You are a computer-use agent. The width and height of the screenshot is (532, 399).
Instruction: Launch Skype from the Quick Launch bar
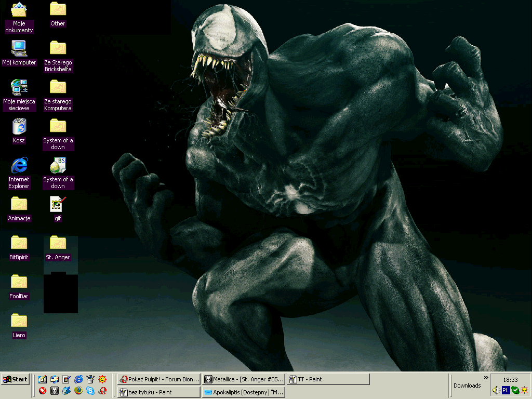(91, 391)
